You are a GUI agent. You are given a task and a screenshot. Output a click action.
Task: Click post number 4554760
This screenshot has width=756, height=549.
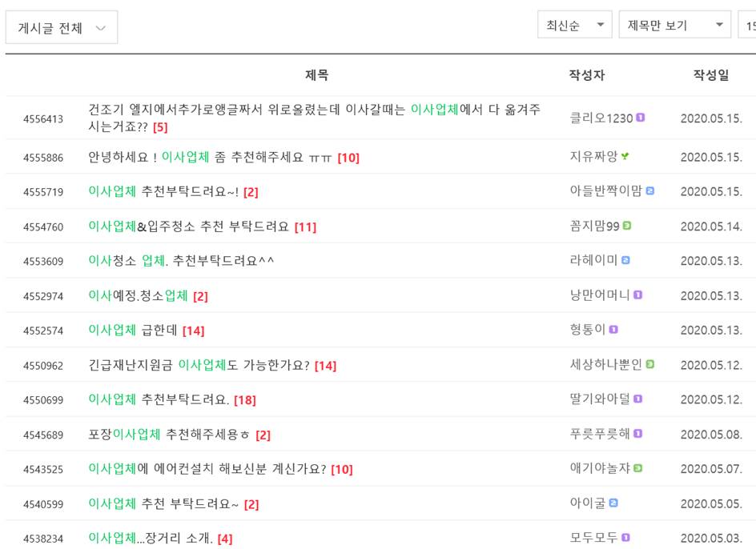pyautogui.click(x=43, y=227)
